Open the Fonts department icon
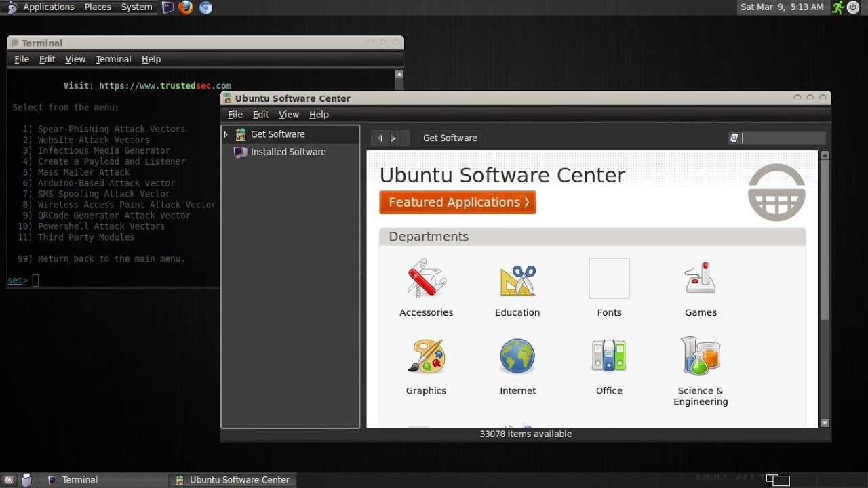 pyautogui.click(x=609, y=278)
